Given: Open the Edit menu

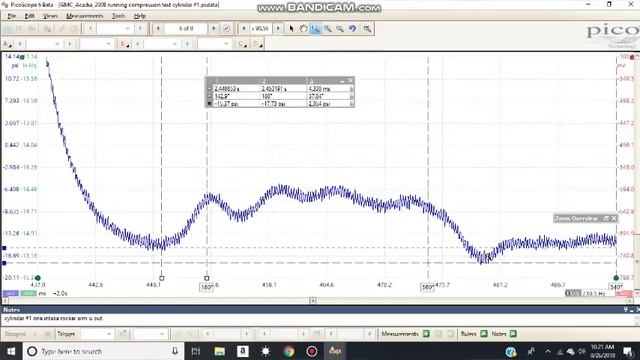Looking at the screenshot, I should click(x=29, y=16).
